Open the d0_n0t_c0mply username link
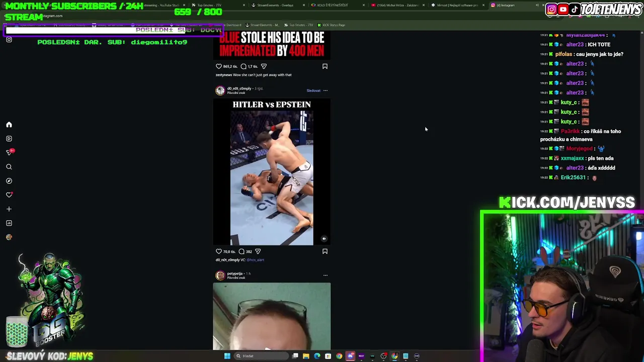This screenshot has width=644, height=362. pos(239,89)
